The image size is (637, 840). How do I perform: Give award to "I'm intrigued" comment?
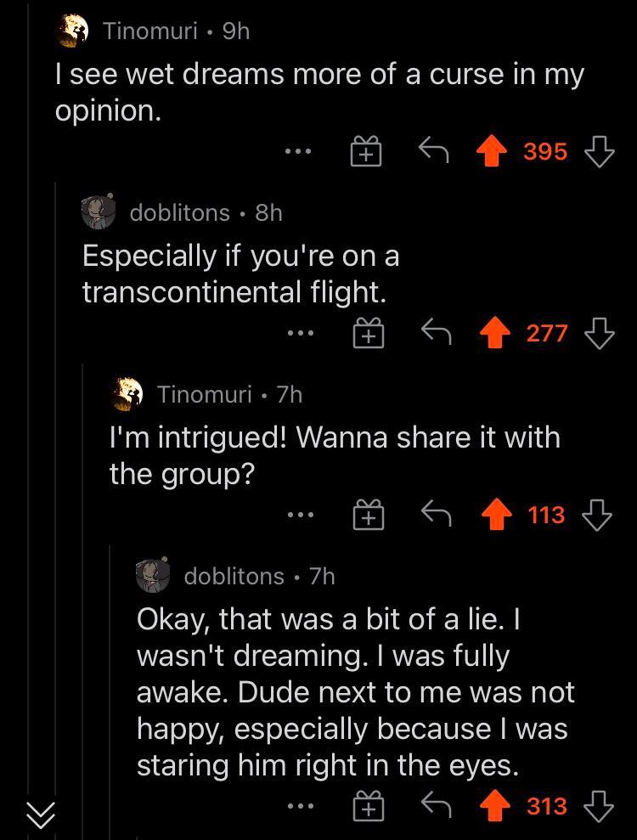(x=367, y=516)
